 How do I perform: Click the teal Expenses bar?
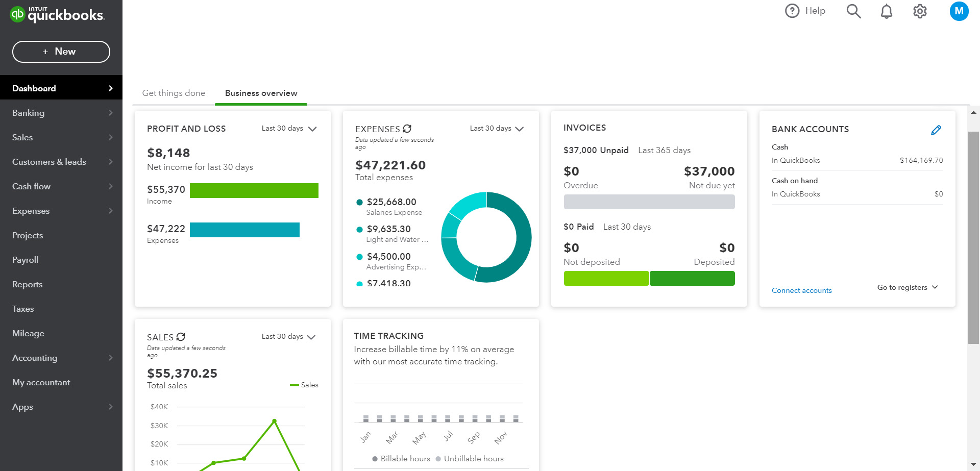[244, 230]
